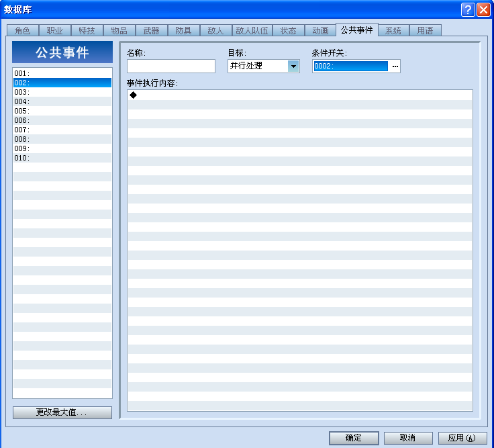This screenshot has width=494, height=448.
Task: Open the 用语 tab
Action: [426, 31]
